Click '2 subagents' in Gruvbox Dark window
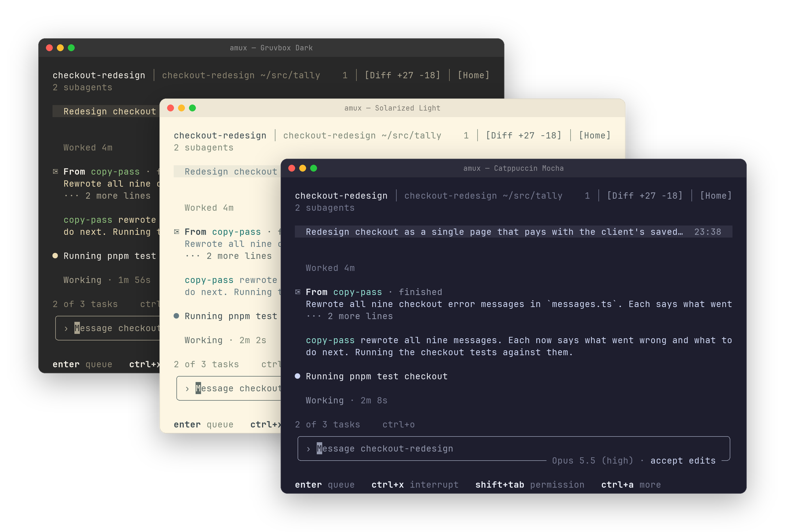785x532 pixels. pos(82,87)
